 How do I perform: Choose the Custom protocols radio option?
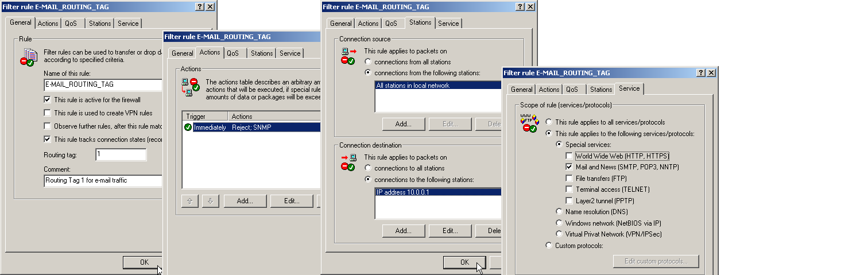(x=549, y=246)
